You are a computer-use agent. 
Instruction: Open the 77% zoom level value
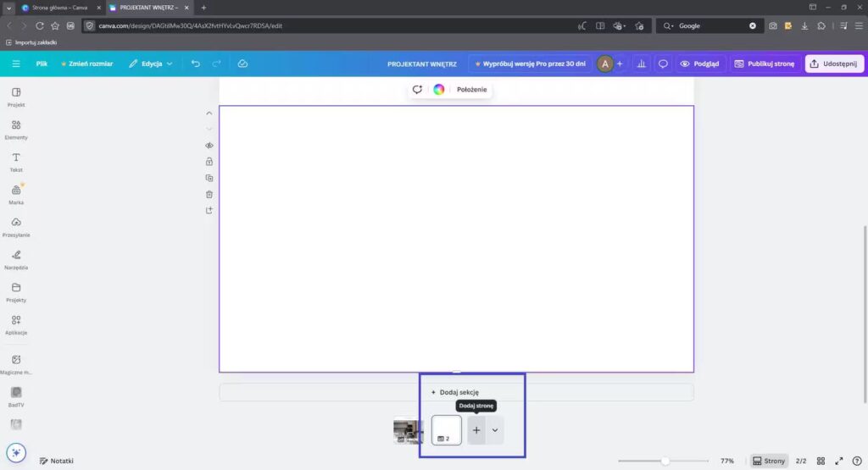[726, 461]
